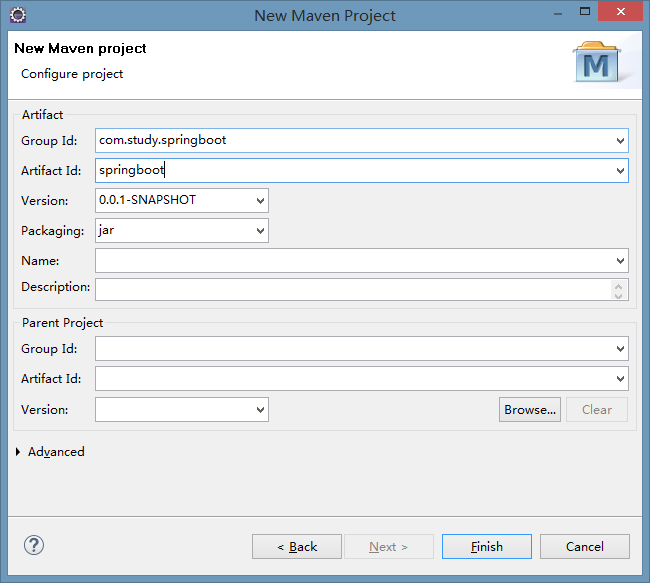Open the Name field dropdown arrow
Image resolution: width=650 pixels, height=583 pixels.
(620, 260)
